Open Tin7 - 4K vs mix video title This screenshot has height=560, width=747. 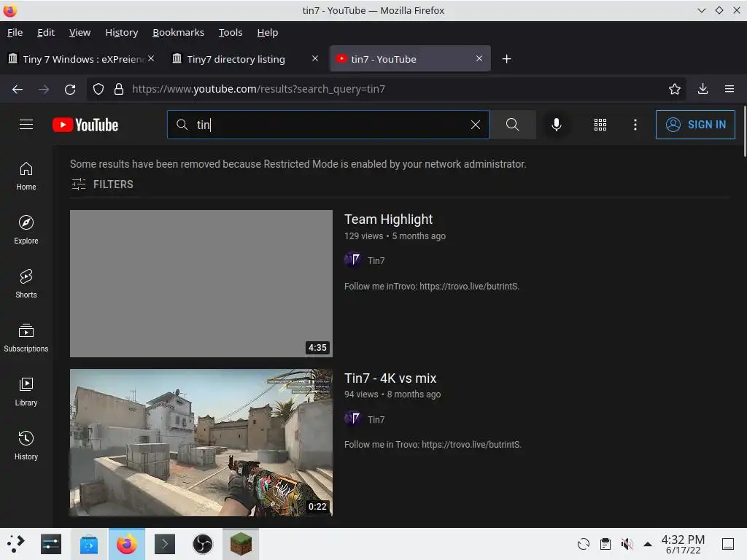tap(390, 378)
